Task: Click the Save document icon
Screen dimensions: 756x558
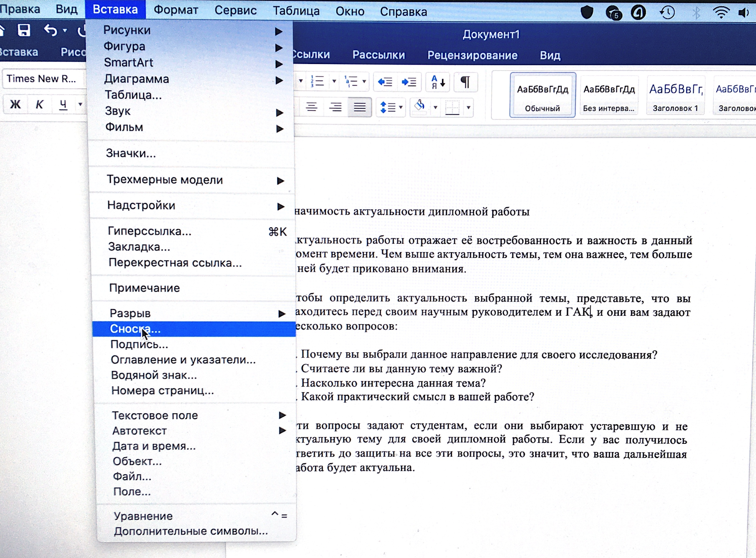Action: click(24, 30)
